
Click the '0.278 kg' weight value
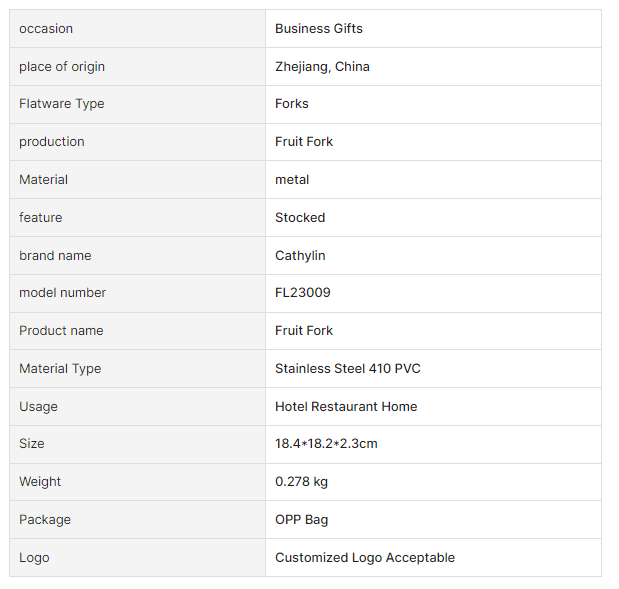point(301,482)
